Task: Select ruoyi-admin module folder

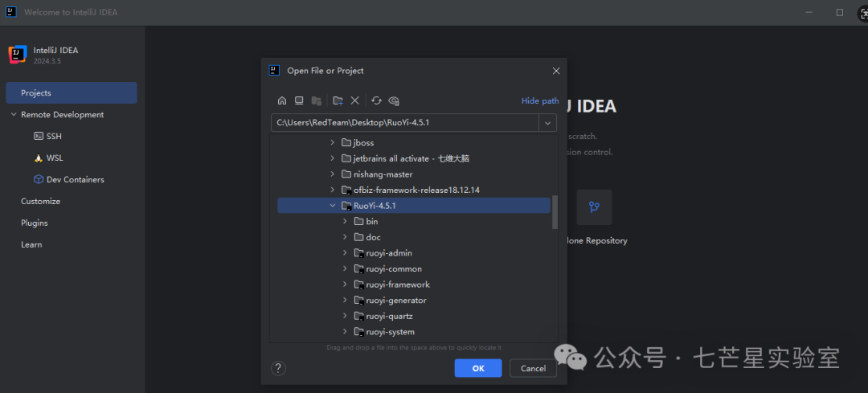Action: pyautogui.click(x=414, y=253)
